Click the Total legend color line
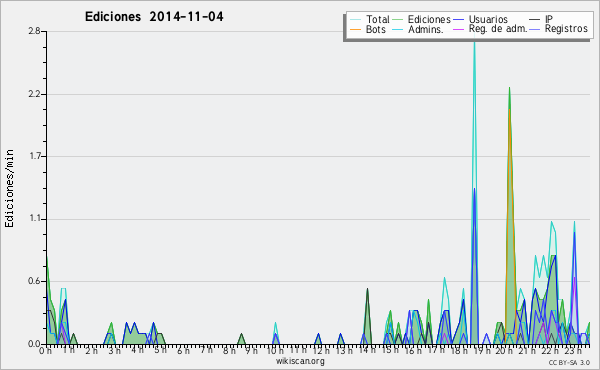The image size is (600, 370). pos(355,20)
